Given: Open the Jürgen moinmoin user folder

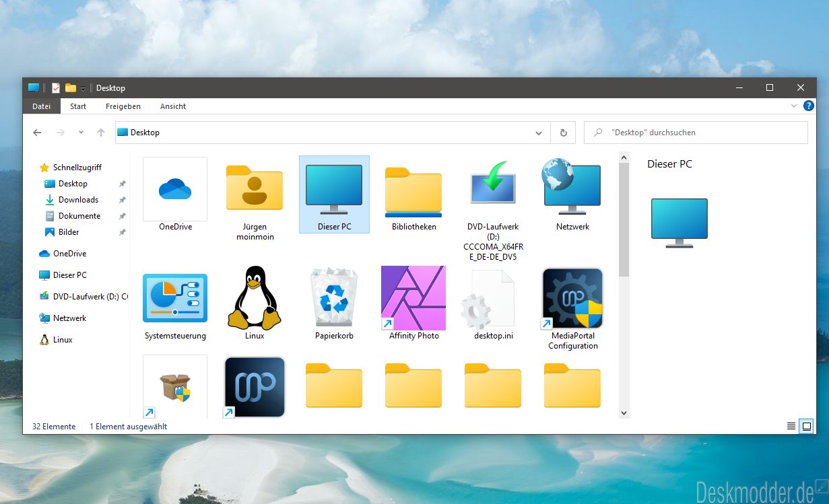Looking at the screenshot, I should tap(255, 189).
